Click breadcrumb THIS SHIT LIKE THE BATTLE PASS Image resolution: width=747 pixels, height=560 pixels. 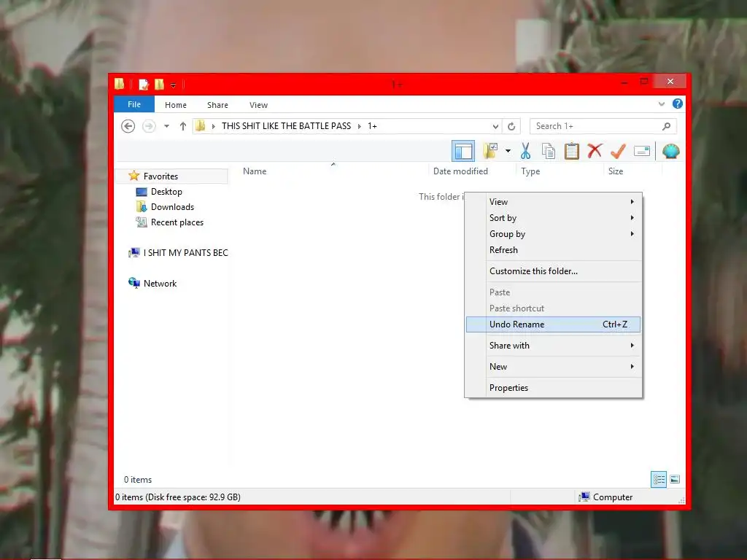click(286, 126)
